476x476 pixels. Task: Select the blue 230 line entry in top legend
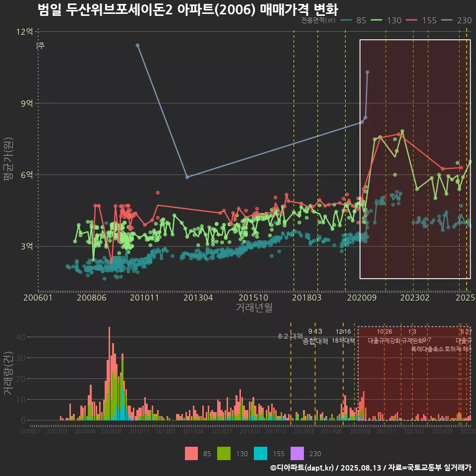[x=457, y=20]
